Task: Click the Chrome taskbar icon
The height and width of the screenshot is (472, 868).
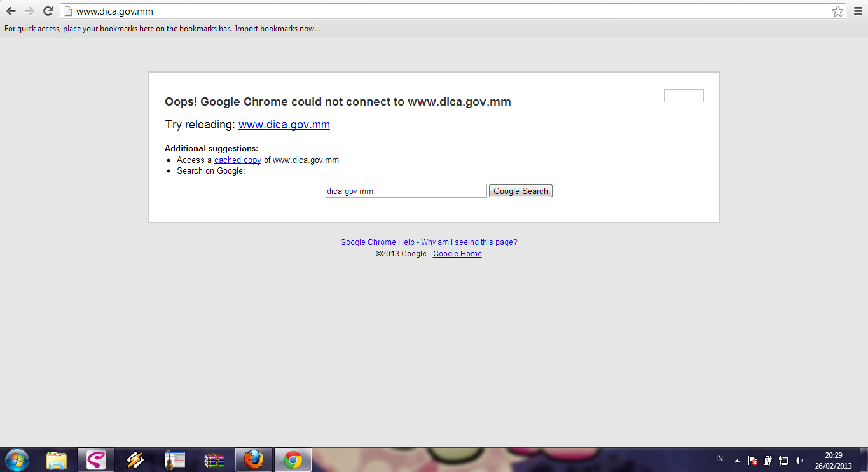Action: click(x=293, y=460)
